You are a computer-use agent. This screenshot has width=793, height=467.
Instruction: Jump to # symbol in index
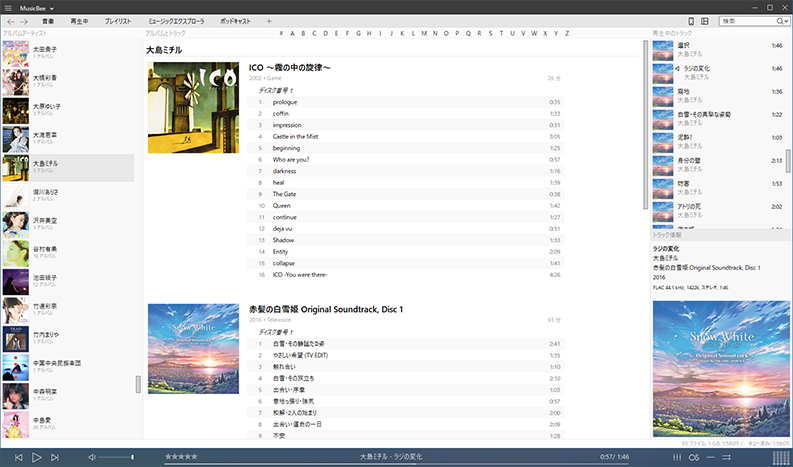[281, 33]
